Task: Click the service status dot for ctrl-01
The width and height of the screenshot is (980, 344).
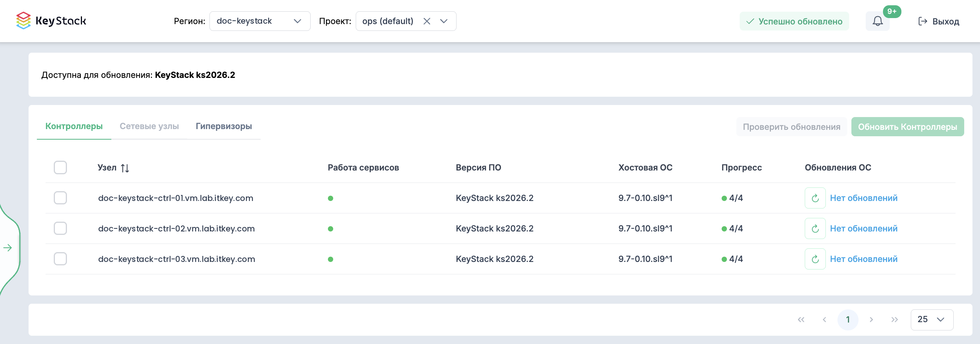Action: pyautogui.click(x=331, y=198)
